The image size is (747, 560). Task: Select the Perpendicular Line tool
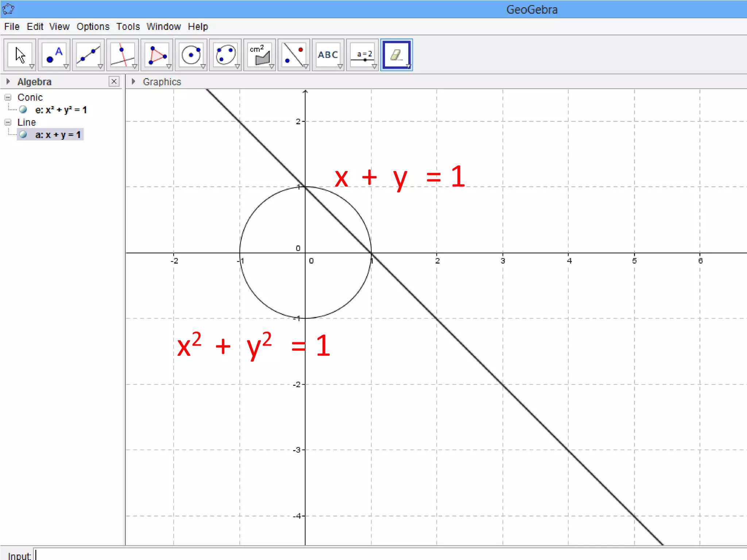click(x=123, y=55)
